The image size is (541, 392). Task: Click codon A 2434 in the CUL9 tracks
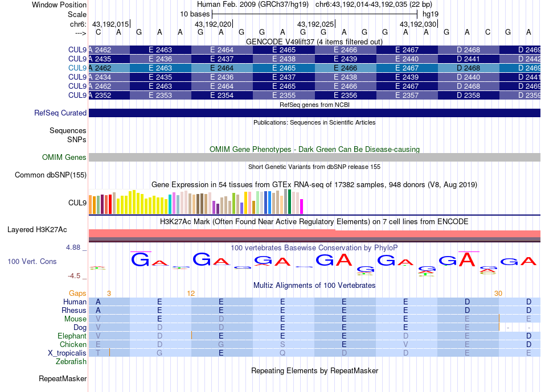coord(109,77)
